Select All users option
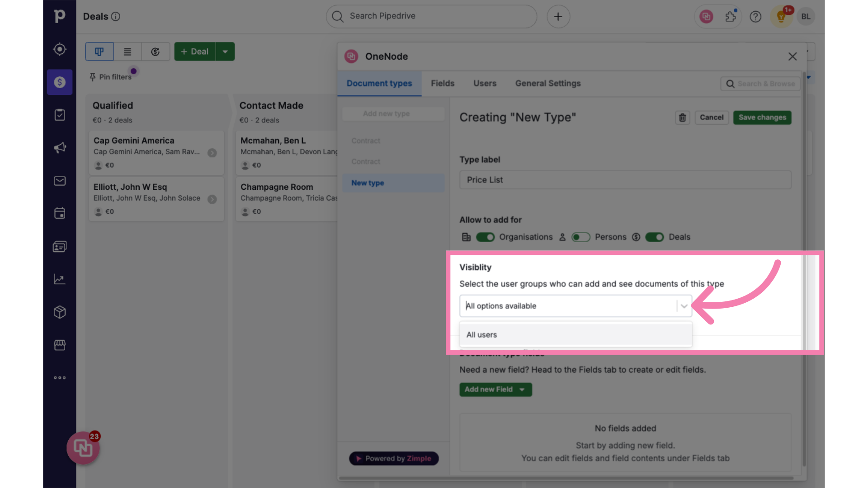Screen dimensions: 868x488 click(576, 335)
